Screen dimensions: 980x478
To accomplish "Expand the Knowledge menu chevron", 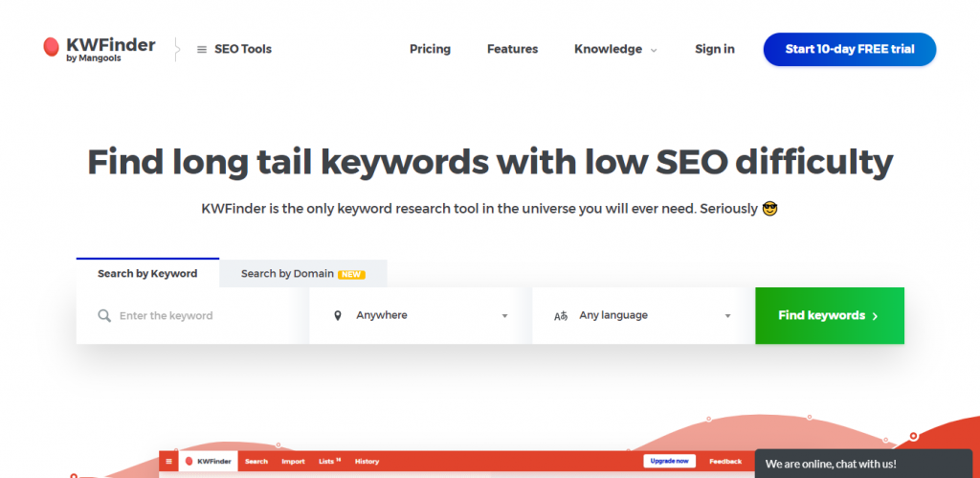I will pos(654,50).
